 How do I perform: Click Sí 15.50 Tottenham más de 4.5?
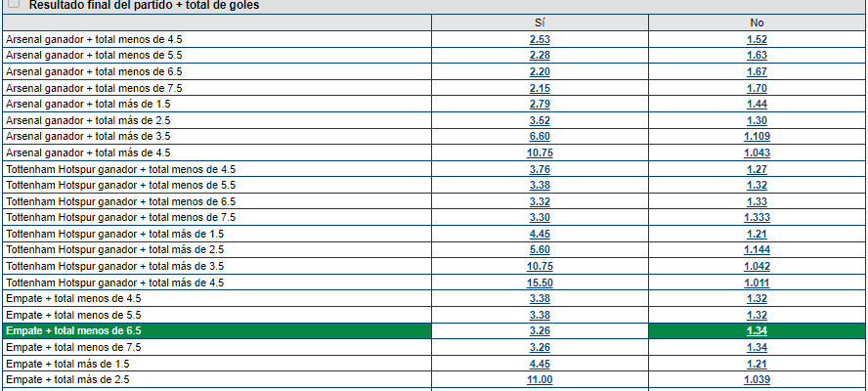click(540, 283)
